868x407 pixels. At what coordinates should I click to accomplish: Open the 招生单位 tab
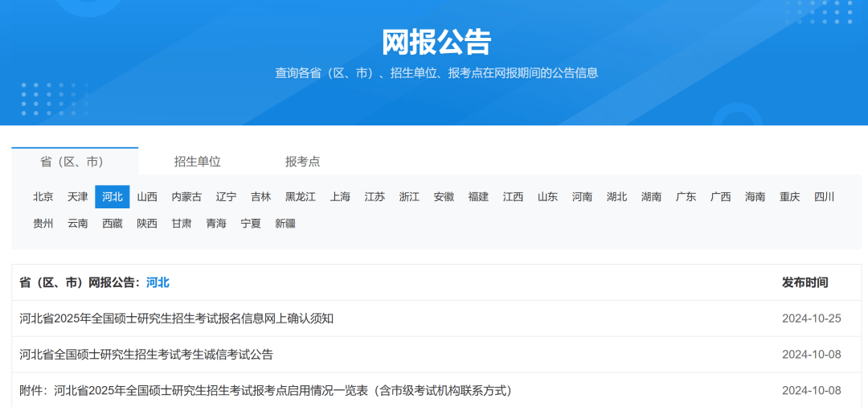coord(198,162)
